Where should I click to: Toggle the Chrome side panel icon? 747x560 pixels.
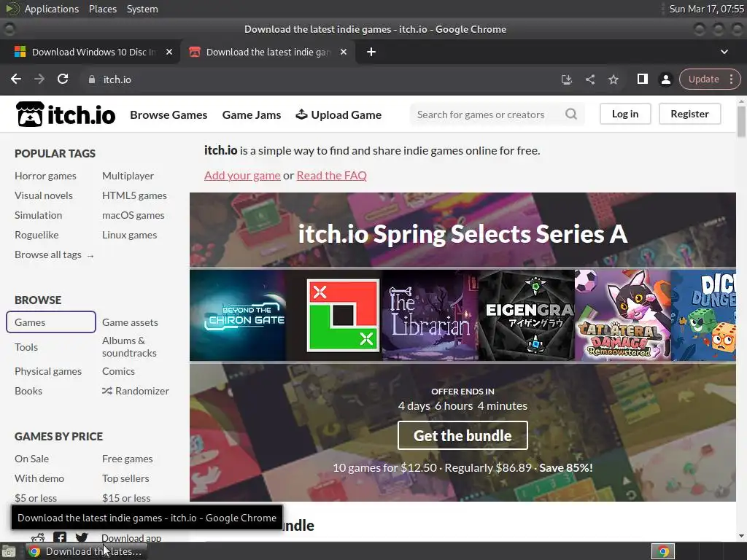pos(642,79)
